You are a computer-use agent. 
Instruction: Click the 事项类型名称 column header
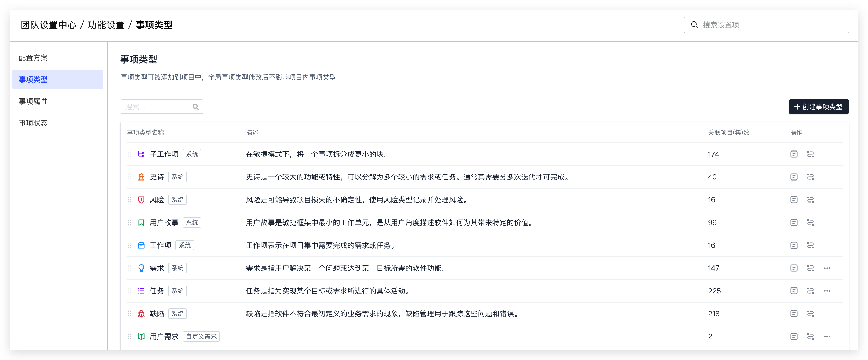click(145, 132)
